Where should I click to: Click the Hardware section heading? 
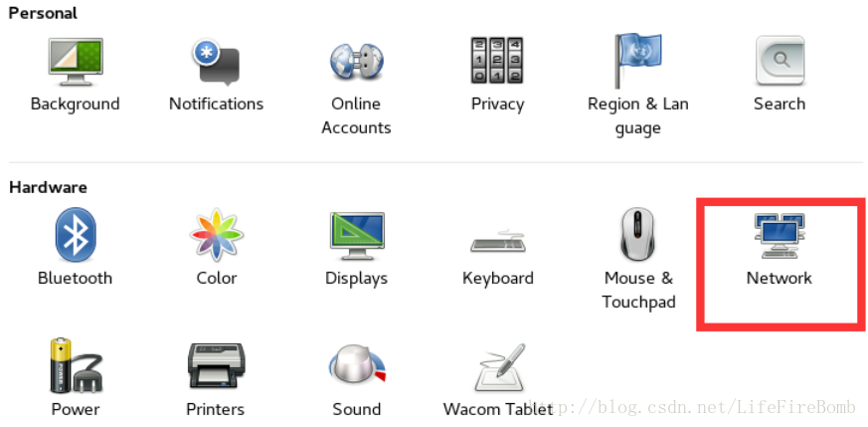click(48, 187)
